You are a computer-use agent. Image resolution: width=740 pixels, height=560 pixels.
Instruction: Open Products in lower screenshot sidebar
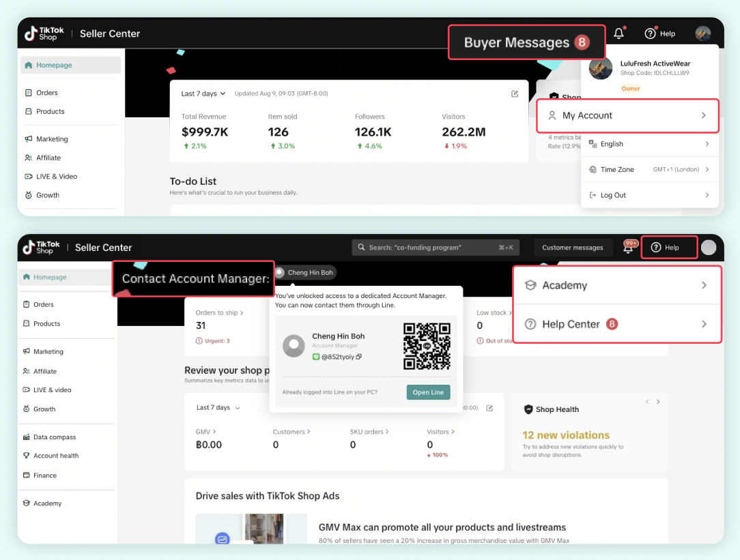(x=42, y=324)
